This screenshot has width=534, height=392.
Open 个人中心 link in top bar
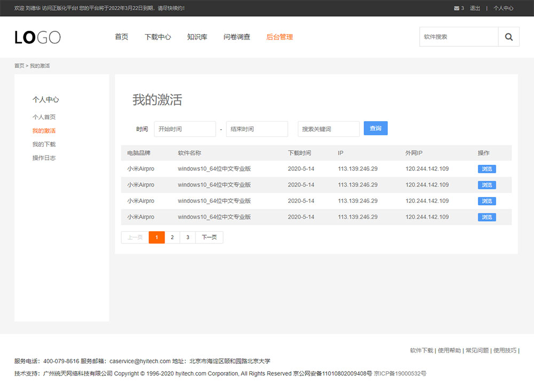click(503, 8)
